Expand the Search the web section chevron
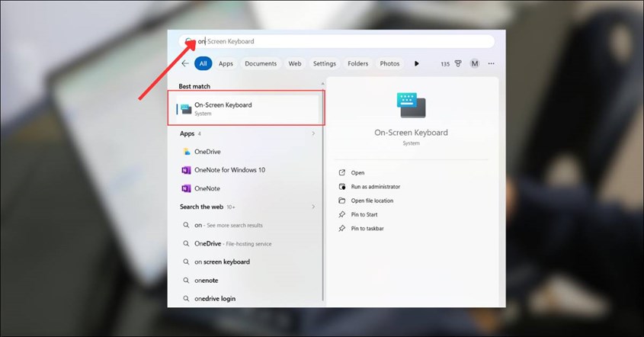The height and width of the screenshot is (337, 644). pyautogui.click(x=313, y=207)
